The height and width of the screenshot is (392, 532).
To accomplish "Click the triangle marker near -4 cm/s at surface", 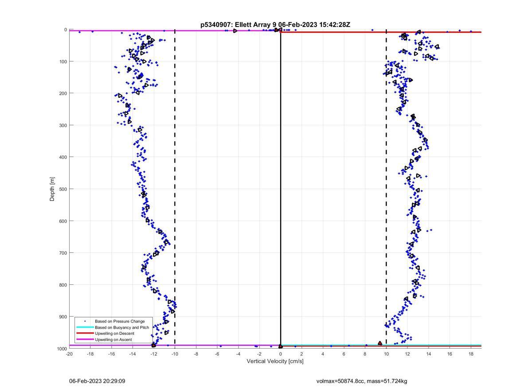I will pos(235,31).
